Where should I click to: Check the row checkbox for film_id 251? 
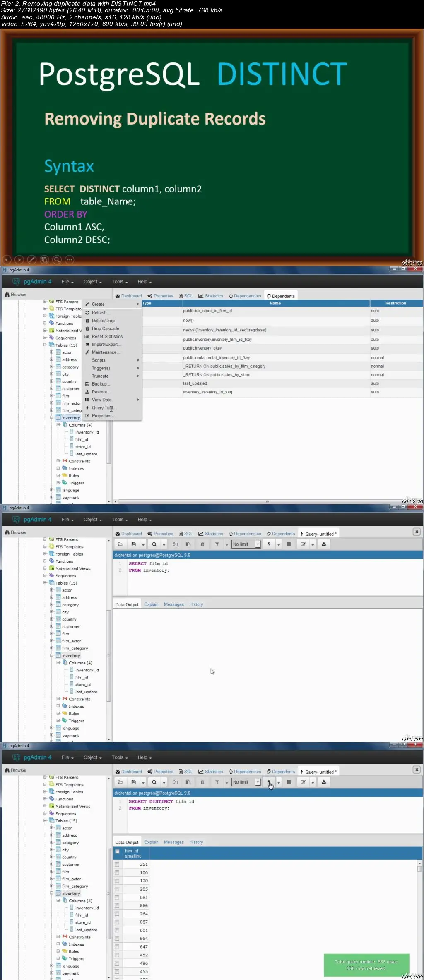pos(117,864)
